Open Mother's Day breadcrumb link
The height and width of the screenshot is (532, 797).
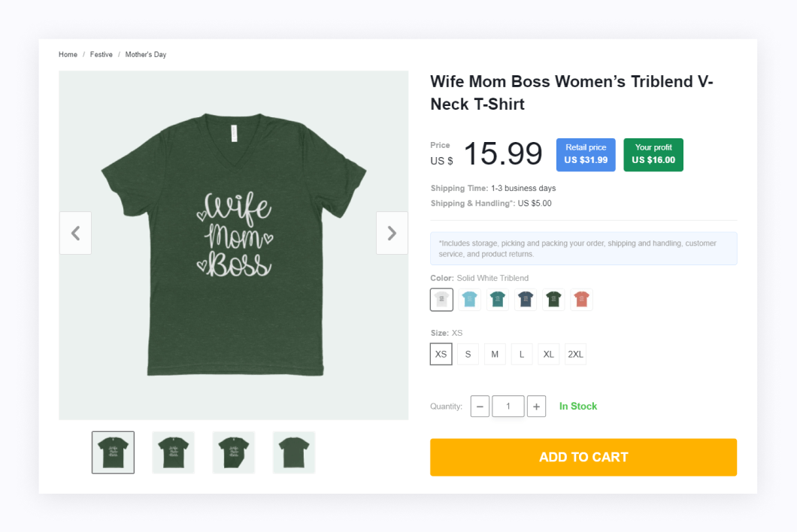coord(145,54)
